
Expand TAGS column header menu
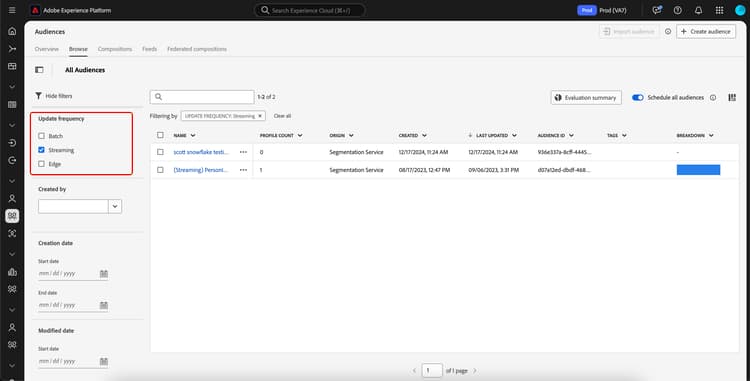coord(624,136)
